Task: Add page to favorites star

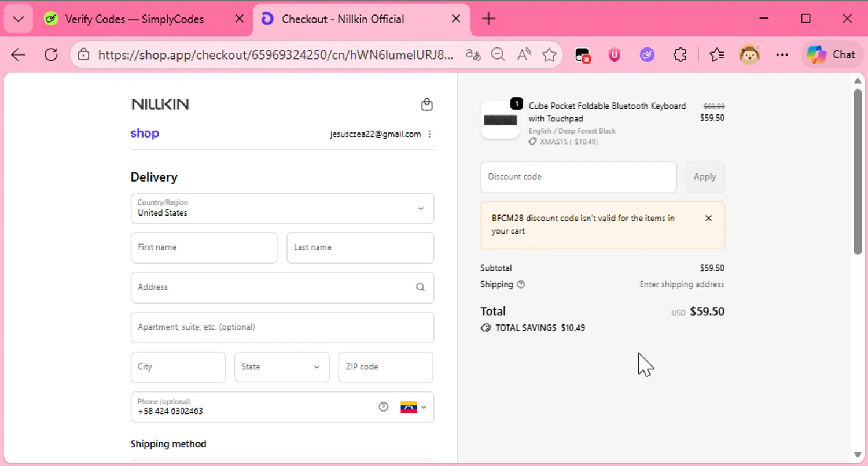Action: (549, 55)
